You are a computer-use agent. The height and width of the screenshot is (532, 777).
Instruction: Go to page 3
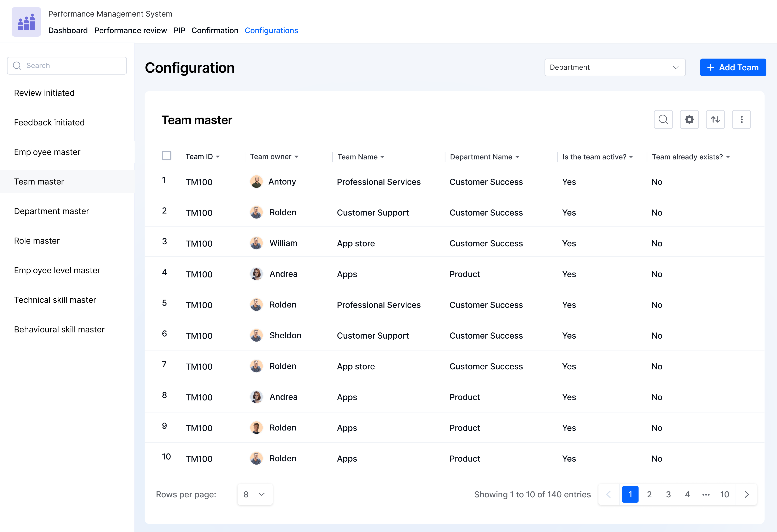[x=668, y=494]
